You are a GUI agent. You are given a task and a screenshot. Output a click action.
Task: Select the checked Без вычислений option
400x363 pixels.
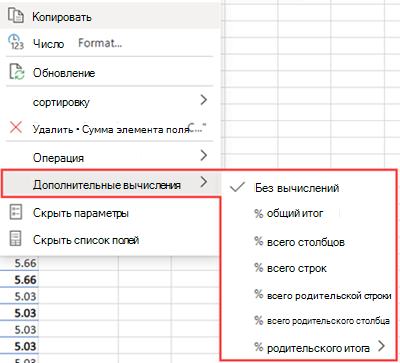coord(309,187)
